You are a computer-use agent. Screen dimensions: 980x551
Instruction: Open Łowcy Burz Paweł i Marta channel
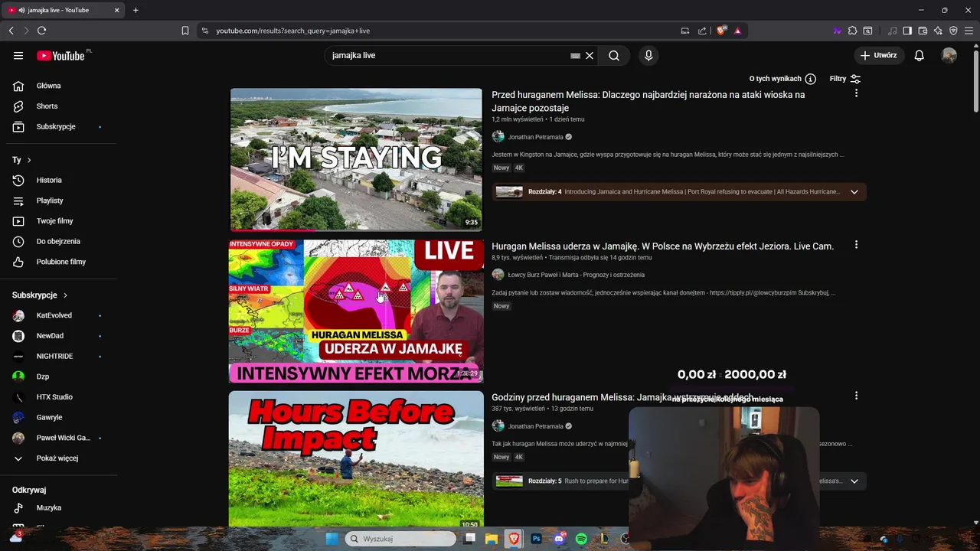coord(576,275)
